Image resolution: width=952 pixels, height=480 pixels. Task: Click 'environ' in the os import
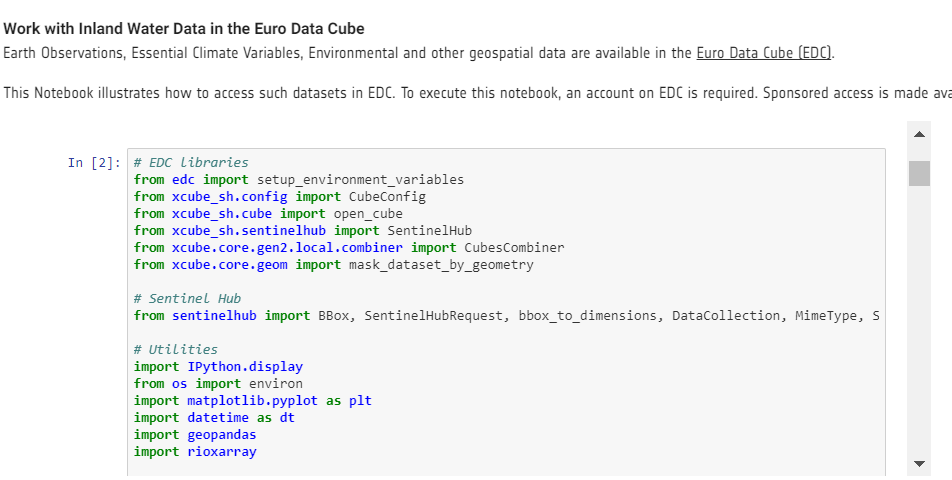(x=276, y=384)
